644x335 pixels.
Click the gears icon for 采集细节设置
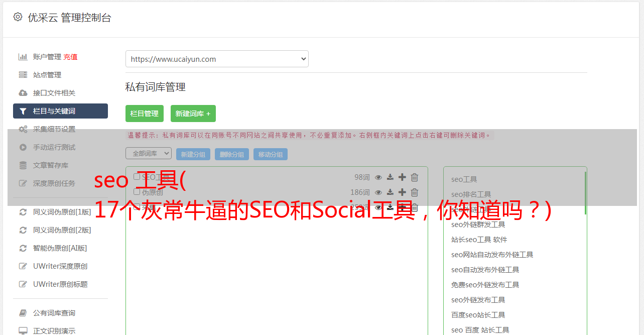tap(23, 129)
